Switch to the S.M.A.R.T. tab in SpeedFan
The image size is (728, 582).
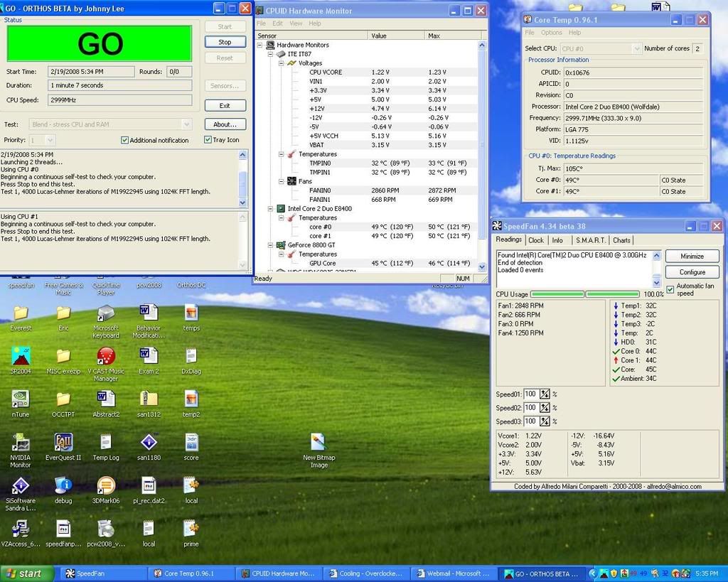click(x=590, y=240)
